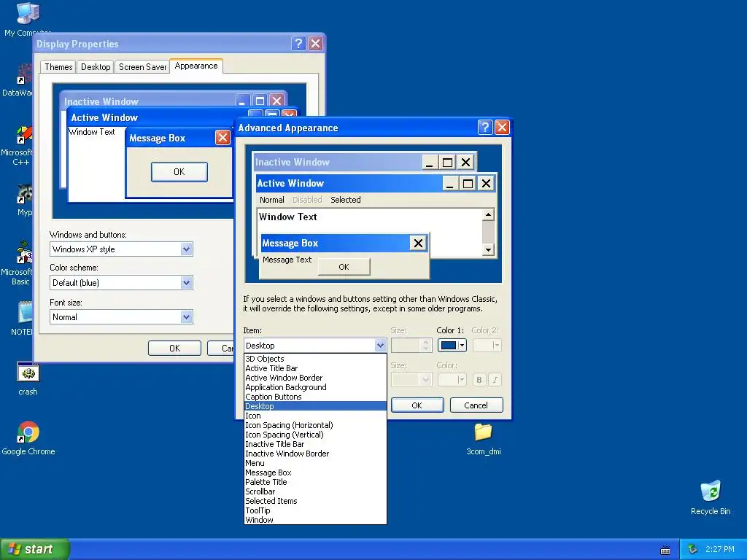The width and height of the screenshot is (747, 560).
Task: Pick Menu in the Item list
Action: point(315,463)
